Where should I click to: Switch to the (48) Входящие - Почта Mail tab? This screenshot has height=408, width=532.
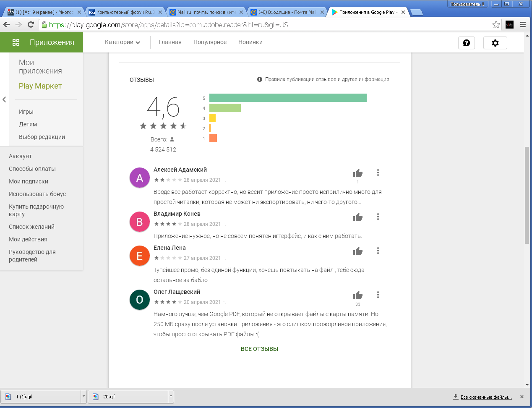287,12
